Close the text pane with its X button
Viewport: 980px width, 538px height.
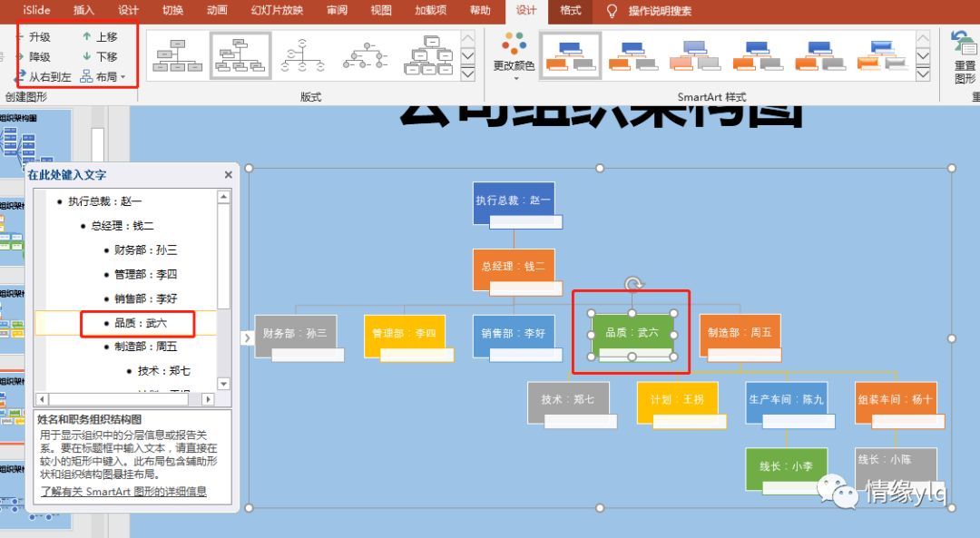[228, 174]
